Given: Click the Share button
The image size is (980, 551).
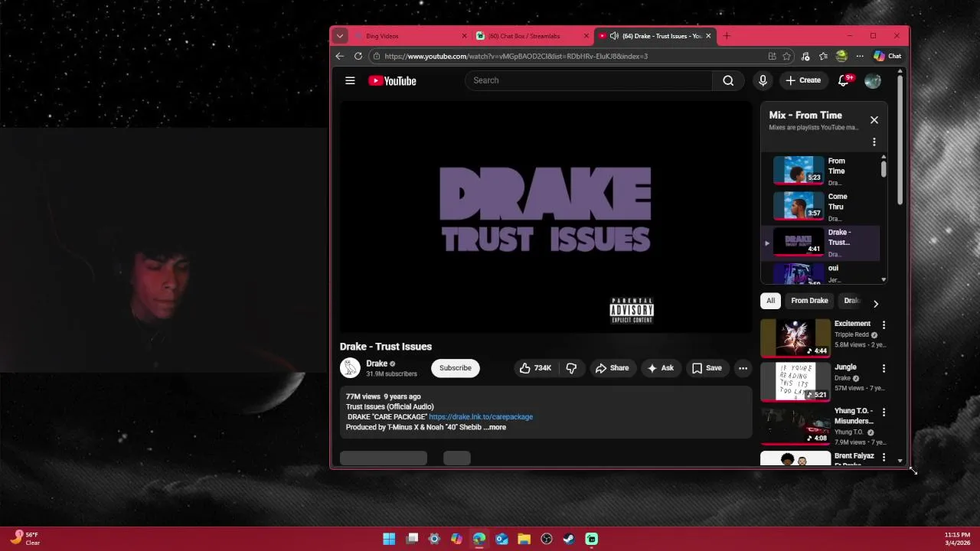Looking at the screenshot, I should pyautogui.click(x=612, y=368).
